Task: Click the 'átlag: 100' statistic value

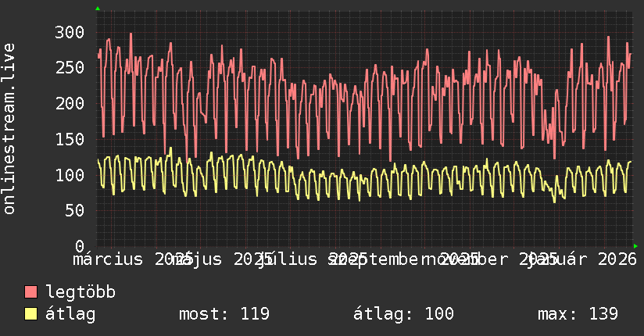Action: click(x=403, y=314)
